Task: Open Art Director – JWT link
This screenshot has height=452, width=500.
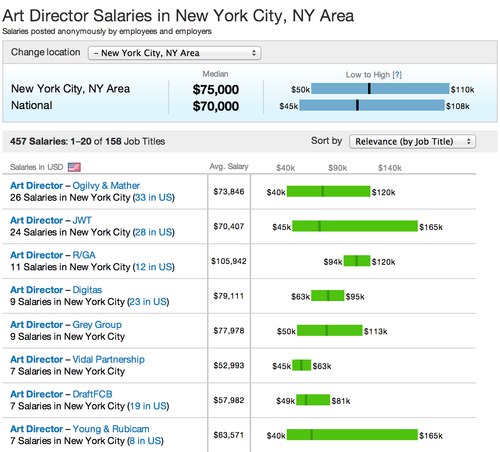Action: click(51, 220)
